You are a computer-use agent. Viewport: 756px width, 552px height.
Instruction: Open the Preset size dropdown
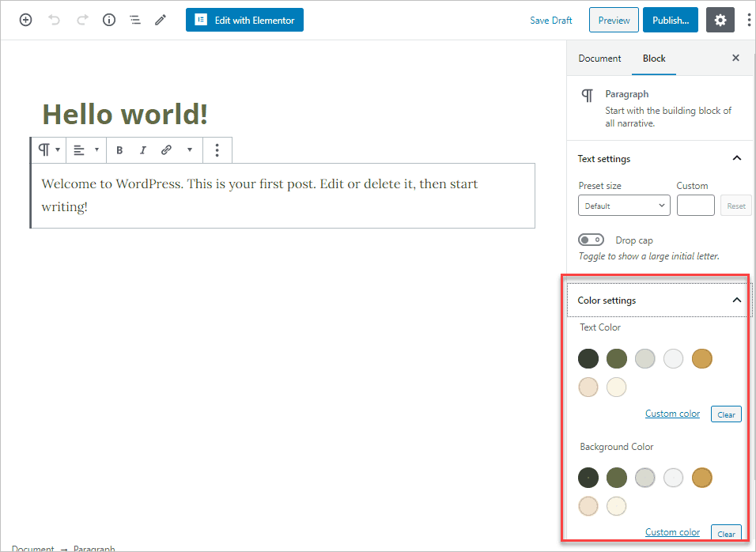point(624,206)
